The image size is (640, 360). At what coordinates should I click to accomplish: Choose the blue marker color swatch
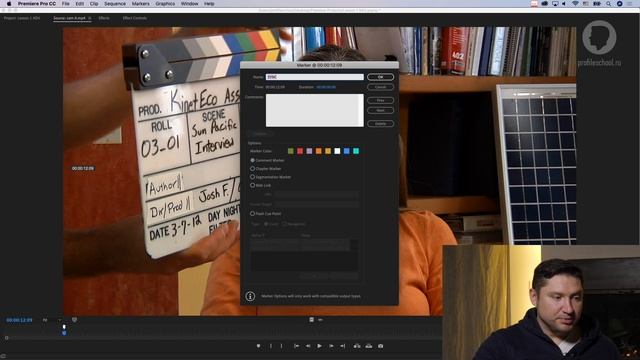(347, 151)
